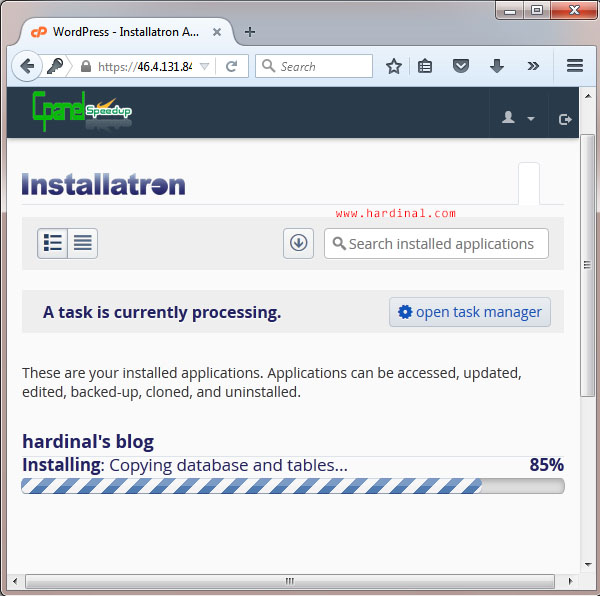Go back with the browser back arrow
600x596 pixels.
(27, 66)
